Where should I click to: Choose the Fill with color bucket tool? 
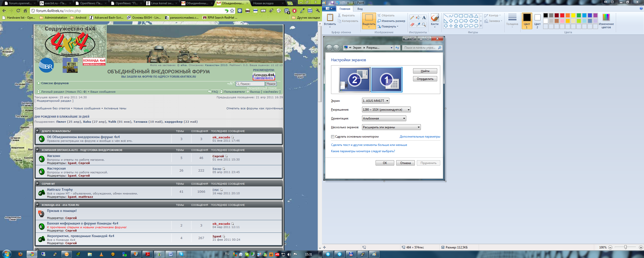(x=418, y=17)
